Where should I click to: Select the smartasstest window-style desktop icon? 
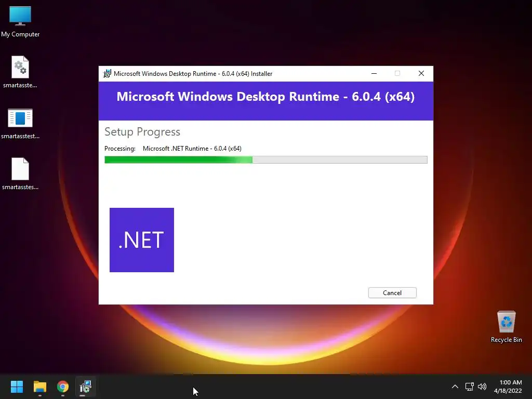[x=20, y=124]
